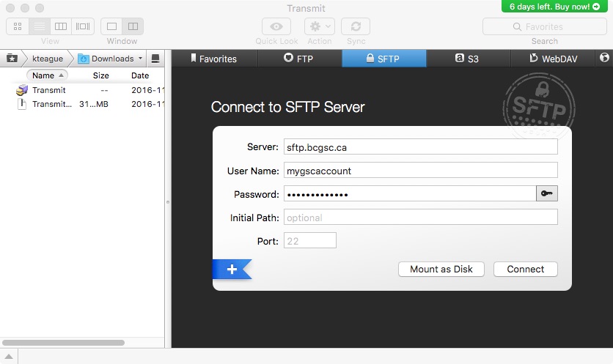Click the 31...MB size value
The image size is (613, 364).
click(x=94, y=104)
